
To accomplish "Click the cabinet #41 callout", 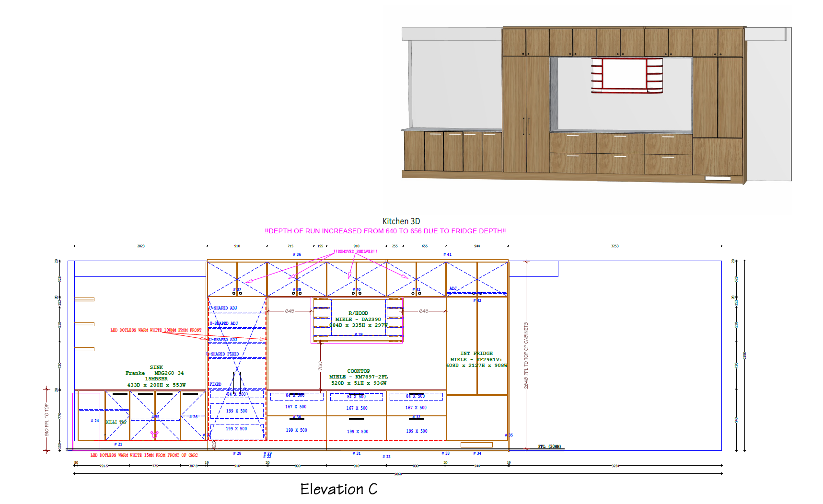I will [447, 254].
